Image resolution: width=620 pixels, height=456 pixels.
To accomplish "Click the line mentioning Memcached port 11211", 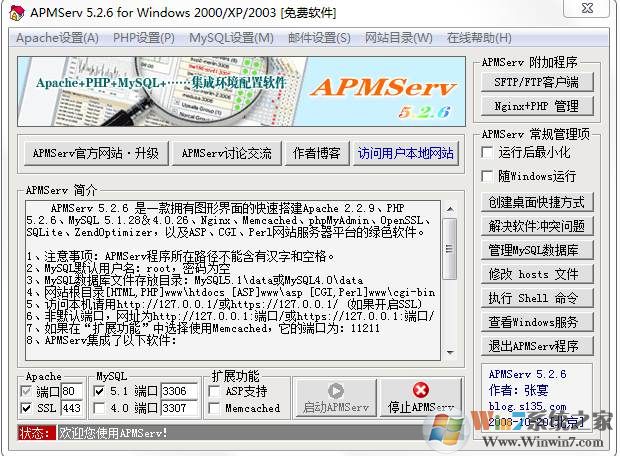I will (x=203, y=328).
